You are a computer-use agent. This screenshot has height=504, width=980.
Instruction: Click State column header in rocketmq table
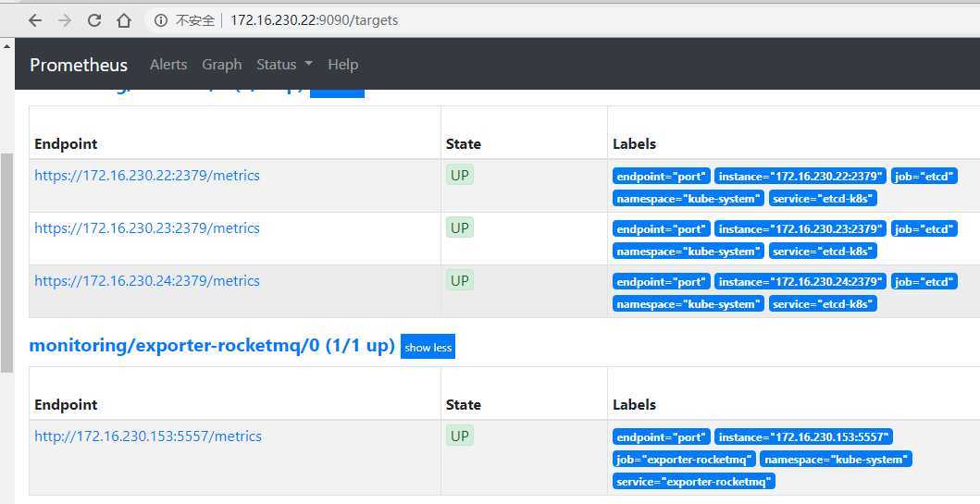pyautogui.click(x=463, y=405)
